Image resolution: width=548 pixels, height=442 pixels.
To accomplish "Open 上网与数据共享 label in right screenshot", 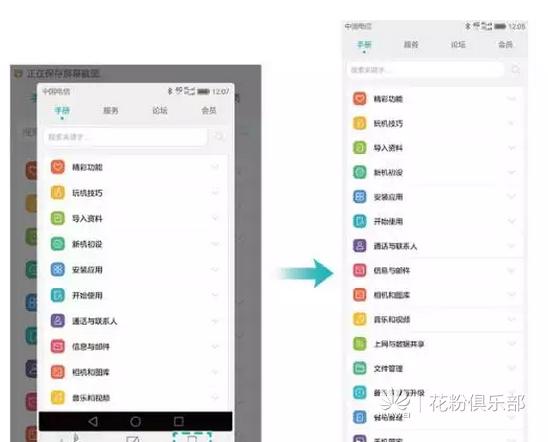I will point(399,344).
